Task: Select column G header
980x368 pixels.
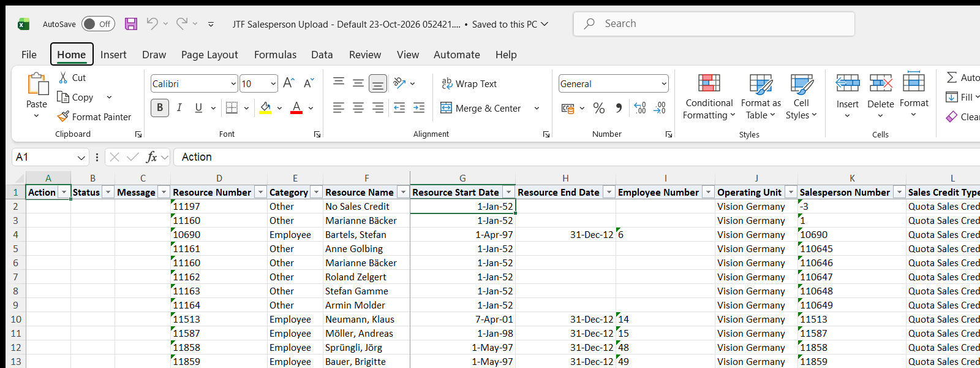Action: (x=462, y=178)
